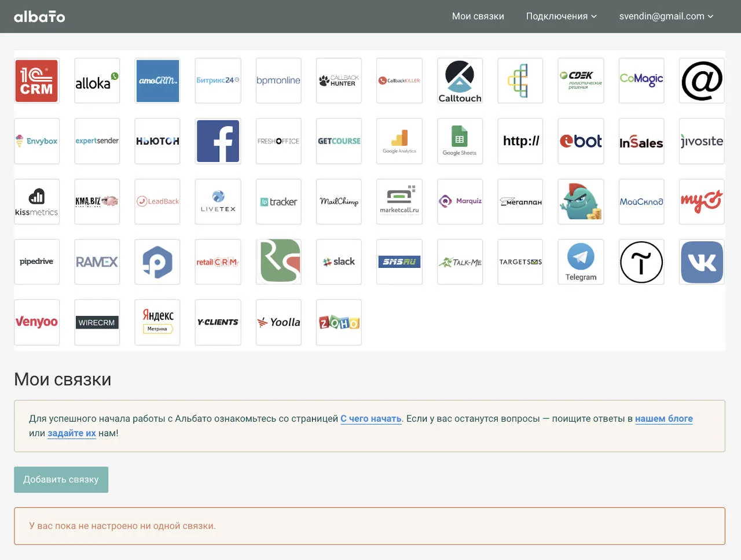Choose the Яндекс Метрика tile

[157, 322]
